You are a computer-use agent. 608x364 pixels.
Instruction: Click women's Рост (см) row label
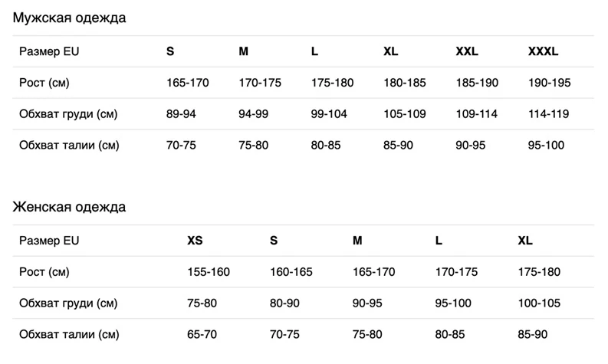pos(44,272)
